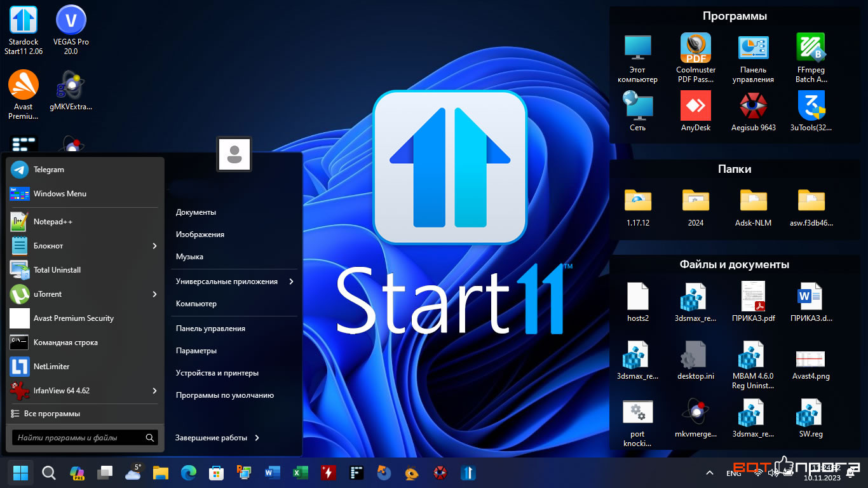Select the Adsk-NLM folder
868x488 pixels.
tap(753, 207)
